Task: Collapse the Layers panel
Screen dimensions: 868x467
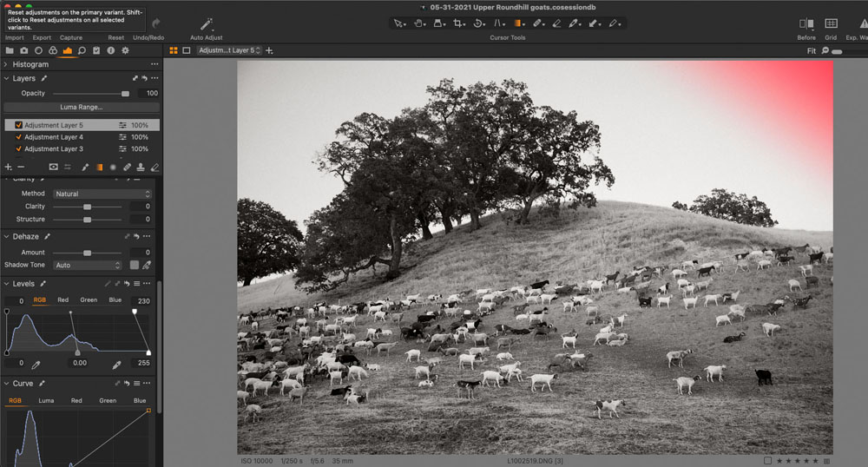Action: click(x=6, y=79)
